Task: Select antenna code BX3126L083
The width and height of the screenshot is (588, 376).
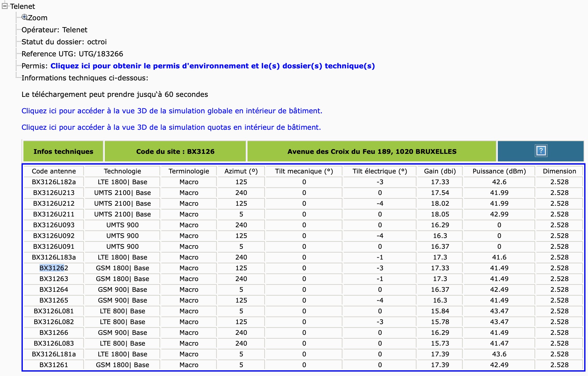Action: coord(54,343)
